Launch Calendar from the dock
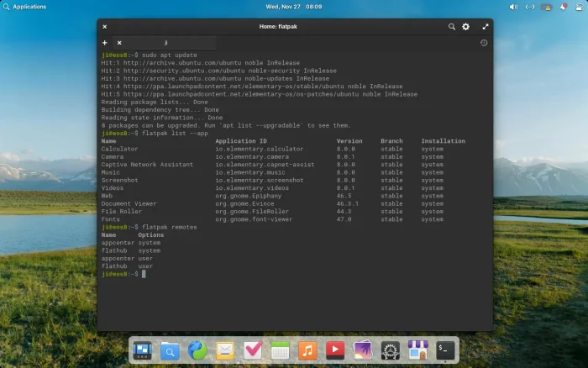 point(280,350)
